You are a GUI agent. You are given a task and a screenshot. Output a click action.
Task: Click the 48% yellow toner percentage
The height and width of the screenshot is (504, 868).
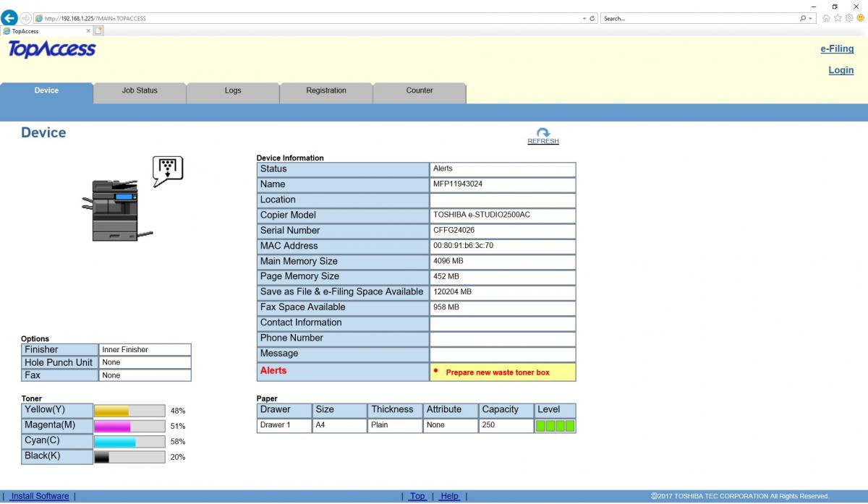(x=178, y=411)
